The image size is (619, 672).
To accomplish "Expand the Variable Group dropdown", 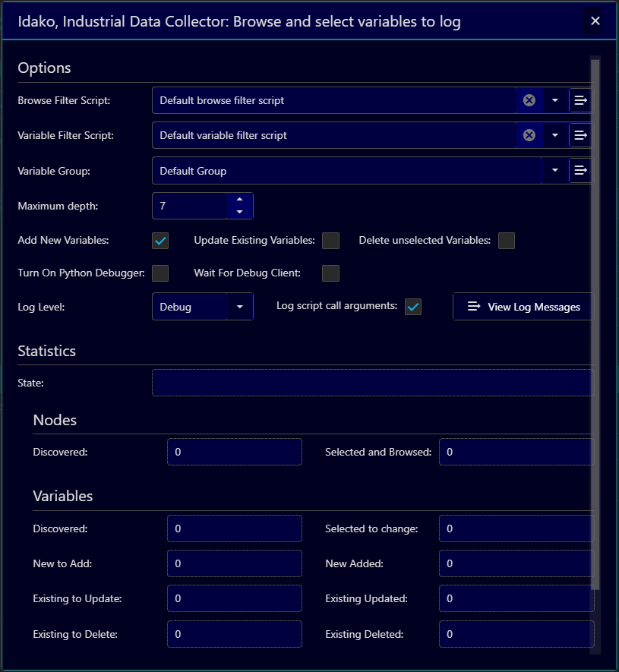I will click(x=555, y=170).
